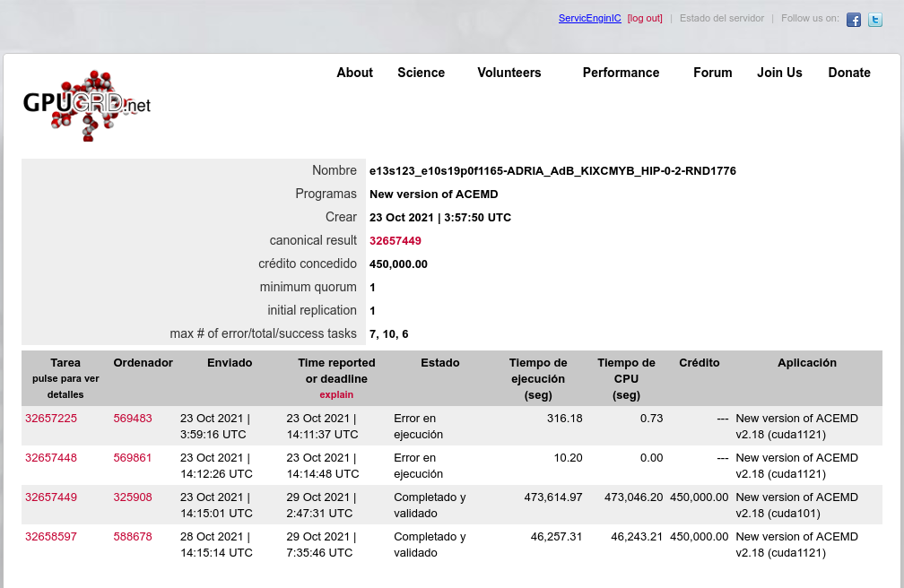Click the run time value 316.18
This screenshot has width=904, height=588.
click(x=564, y=419)
